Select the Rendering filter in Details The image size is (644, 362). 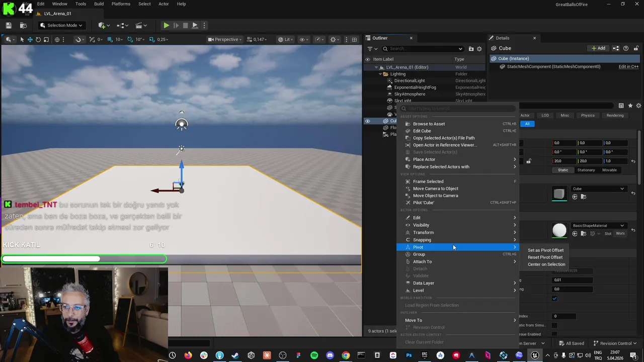point(615,115)
